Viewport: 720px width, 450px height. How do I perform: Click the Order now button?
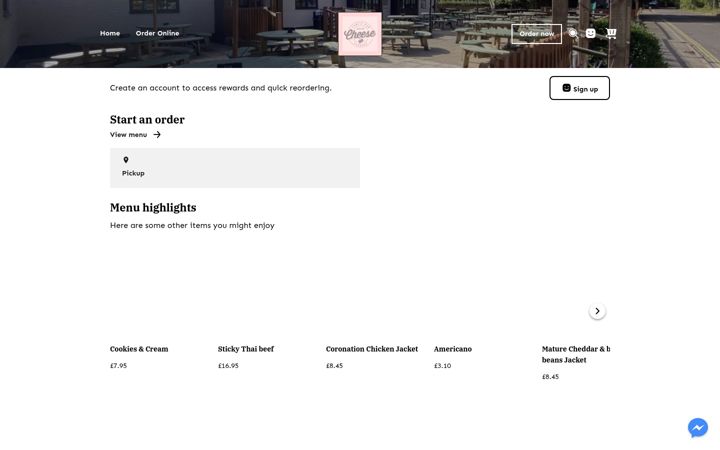536,34
